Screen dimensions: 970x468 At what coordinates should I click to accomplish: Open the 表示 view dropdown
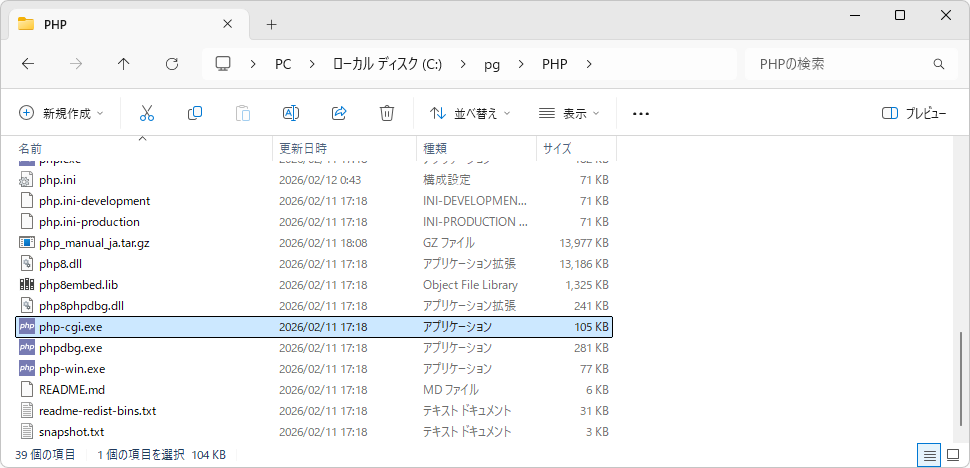point(569,113)
